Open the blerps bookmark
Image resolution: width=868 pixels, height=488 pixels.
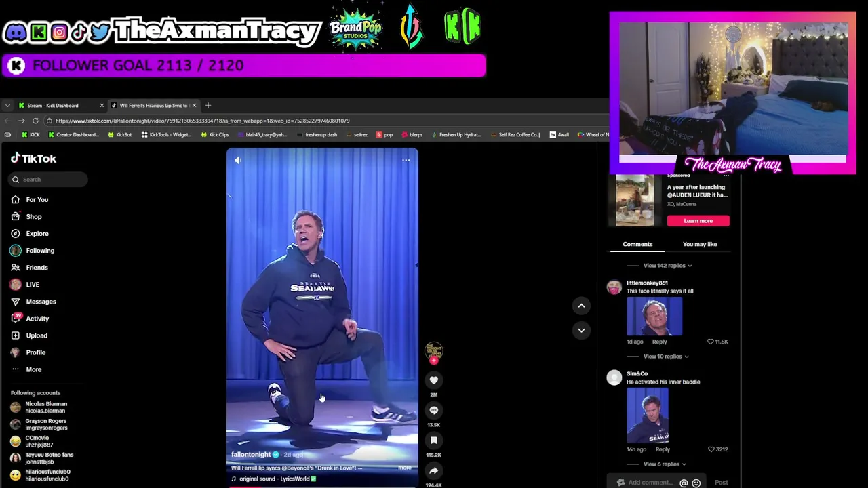[412, 135]
